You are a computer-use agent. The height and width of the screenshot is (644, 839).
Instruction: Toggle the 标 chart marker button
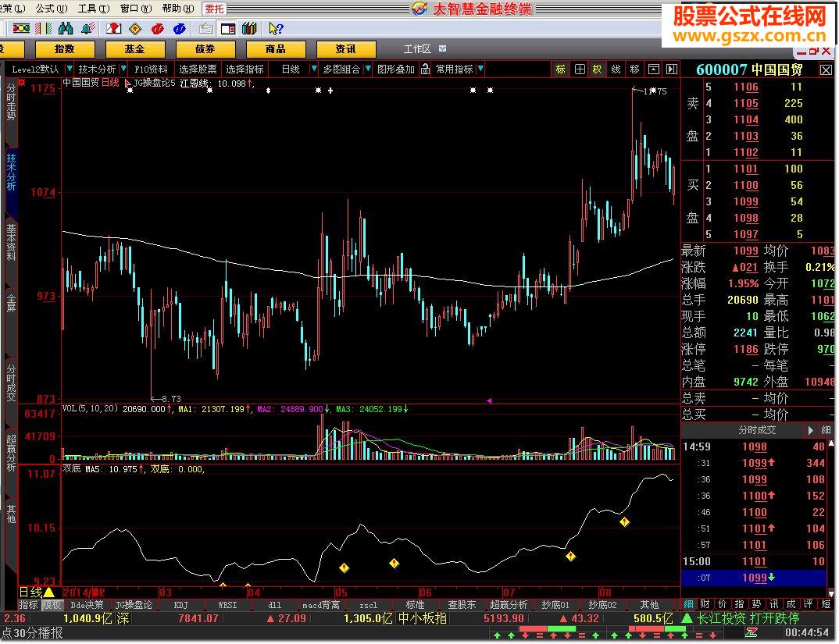click(561, 69)
